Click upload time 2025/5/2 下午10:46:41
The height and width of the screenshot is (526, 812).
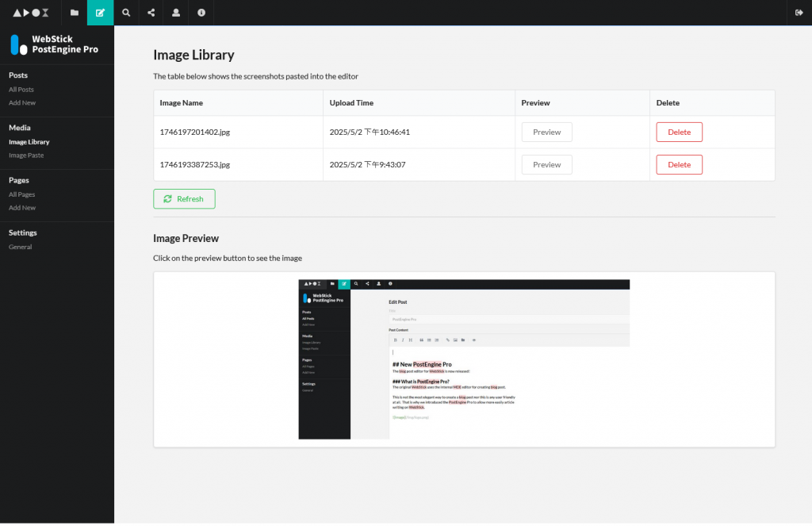pyautogui.click(x=370, y=132)
